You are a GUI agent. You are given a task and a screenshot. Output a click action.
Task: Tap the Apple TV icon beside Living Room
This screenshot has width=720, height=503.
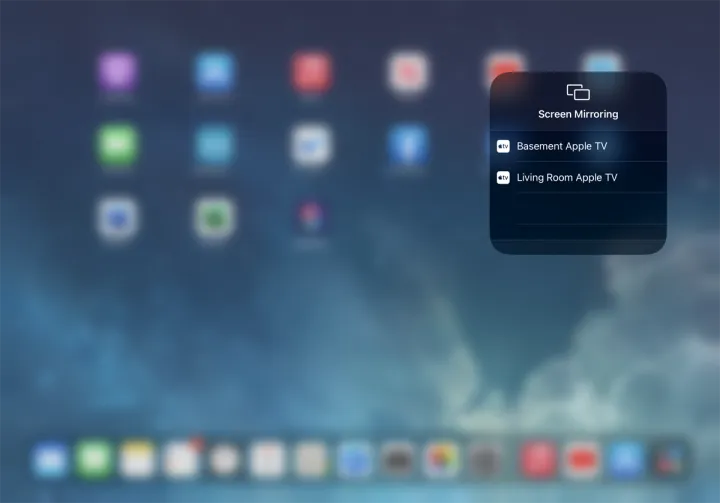point(504,178)
